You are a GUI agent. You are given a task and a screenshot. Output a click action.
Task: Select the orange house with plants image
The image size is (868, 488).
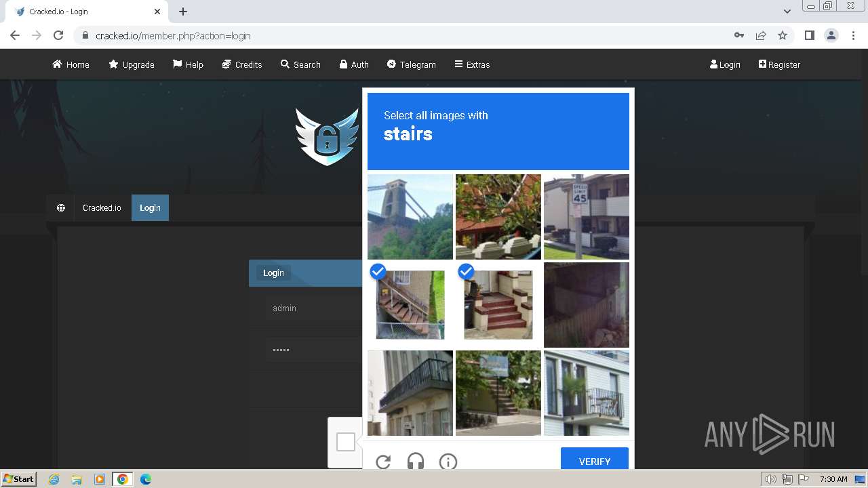(498, 217)
